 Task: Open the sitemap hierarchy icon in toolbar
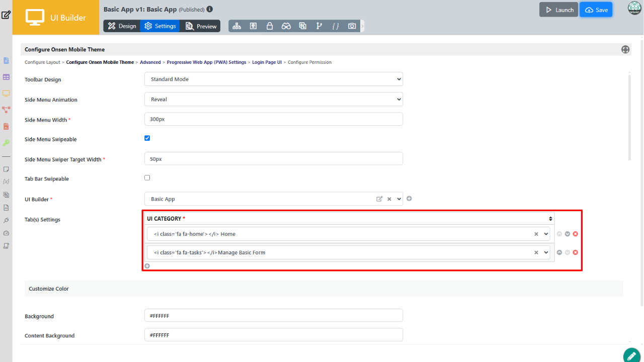point(236,26)
